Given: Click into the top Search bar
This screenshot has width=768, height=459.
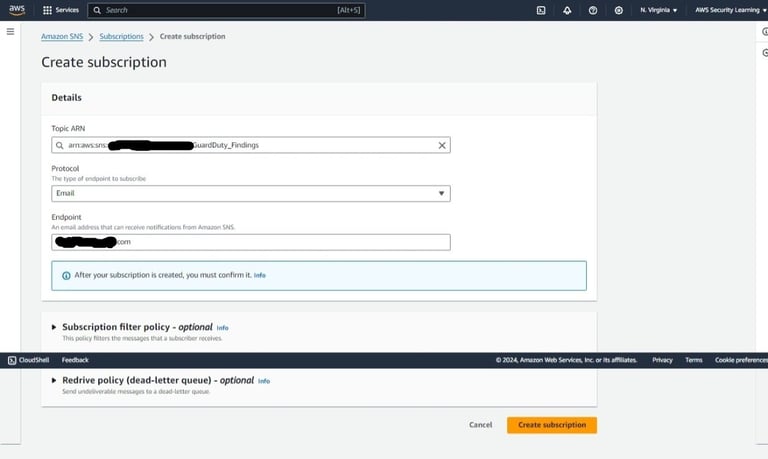Looking at the screenshot, I should (x=226, y=10).
